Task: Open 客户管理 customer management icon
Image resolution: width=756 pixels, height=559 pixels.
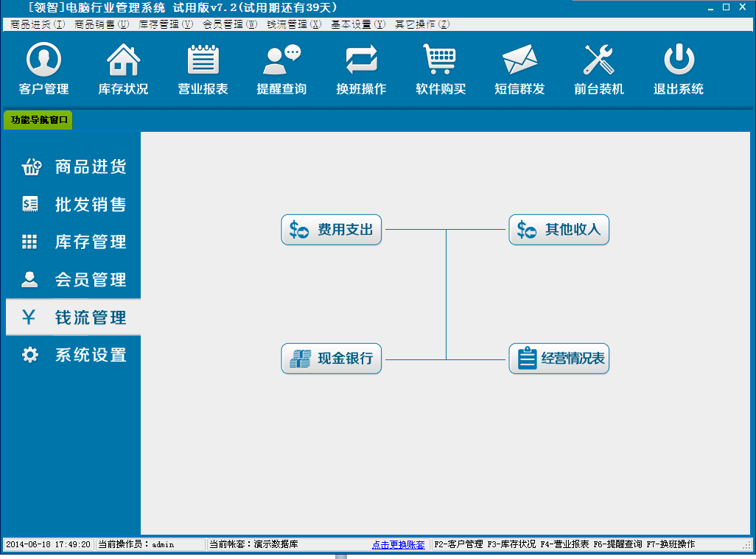Action: [x=43, y=59]
